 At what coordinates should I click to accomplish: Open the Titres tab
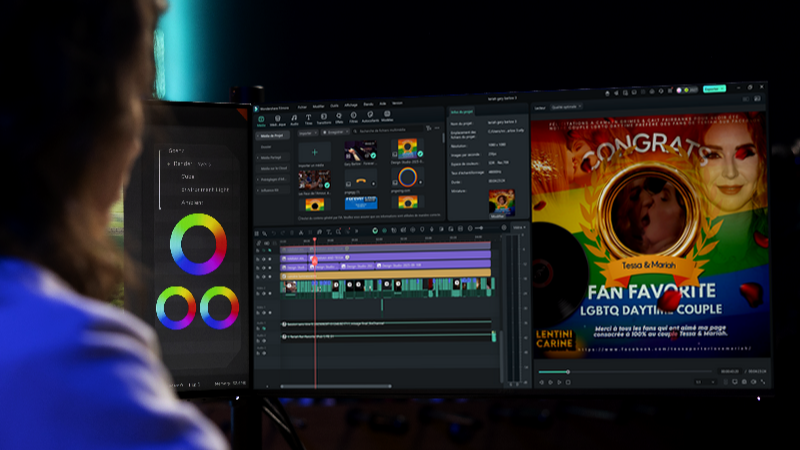click(x=308, y=120)
